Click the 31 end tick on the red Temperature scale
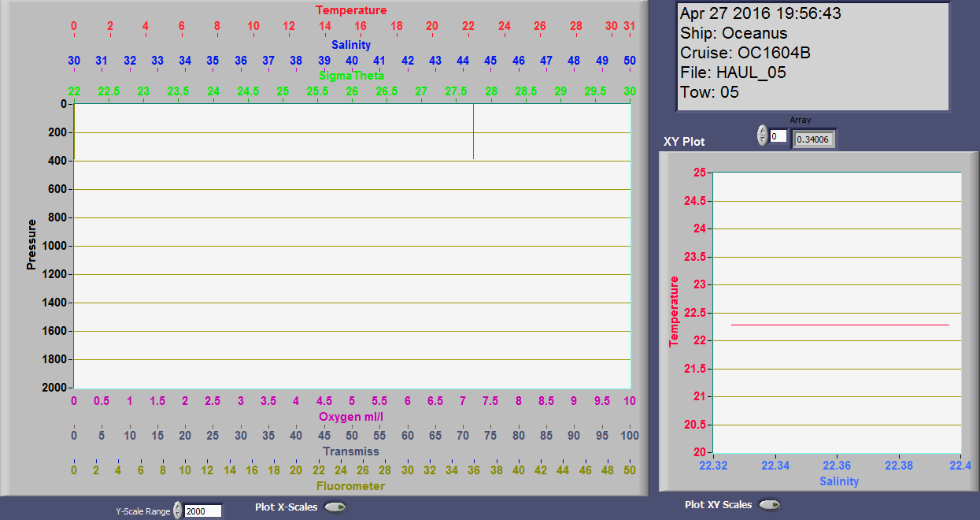 coord(630,26)
